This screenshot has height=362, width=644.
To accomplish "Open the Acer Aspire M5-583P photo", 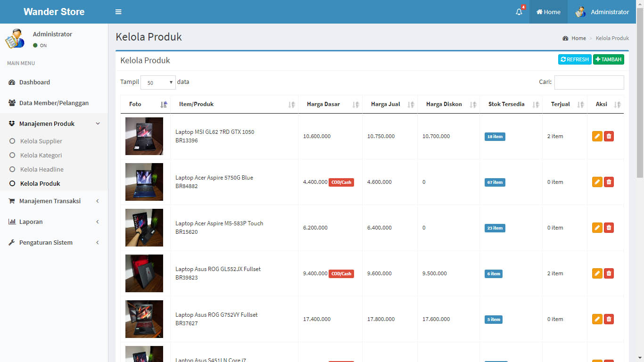I will 144,228.
